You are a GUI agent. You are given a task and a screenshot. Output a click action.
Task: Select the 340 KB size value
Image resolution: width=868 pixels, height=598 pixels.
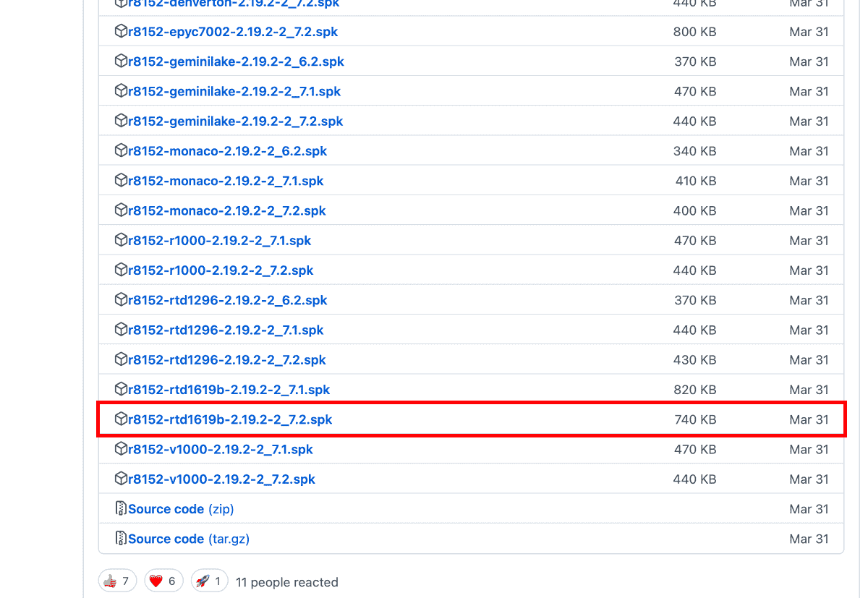695,151
